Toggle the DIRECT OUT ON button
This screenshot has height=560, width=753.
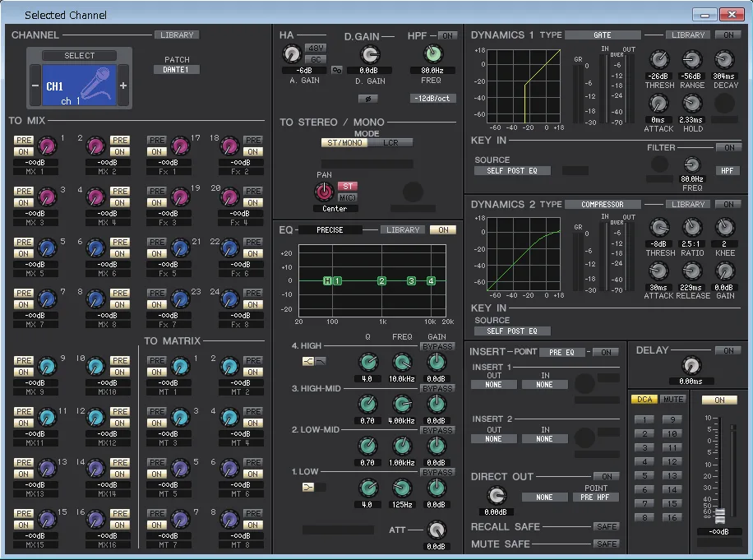(607, 476)
